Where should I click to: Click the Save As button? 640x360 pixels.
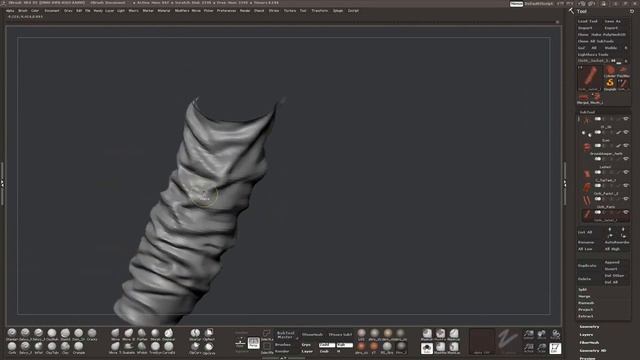(x=613, y=21)
